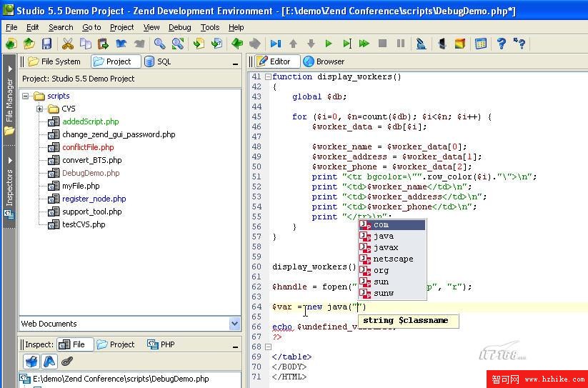Choose 'com' from the completion list

pos(392,225)
